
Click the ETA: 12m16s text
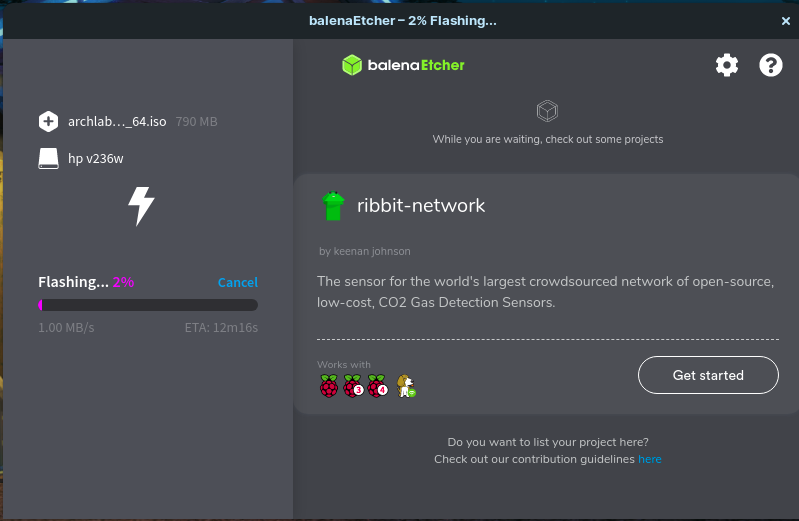[x=221, y=327]
